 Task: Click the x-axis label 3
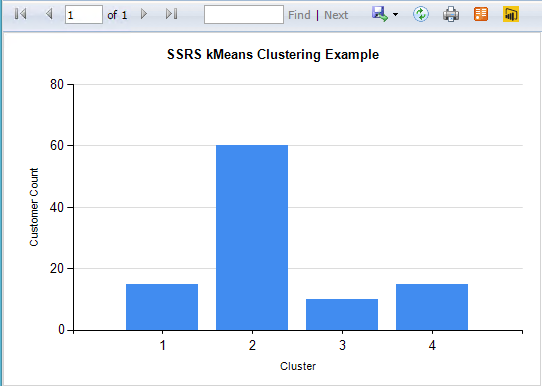(x=342, y=345)
